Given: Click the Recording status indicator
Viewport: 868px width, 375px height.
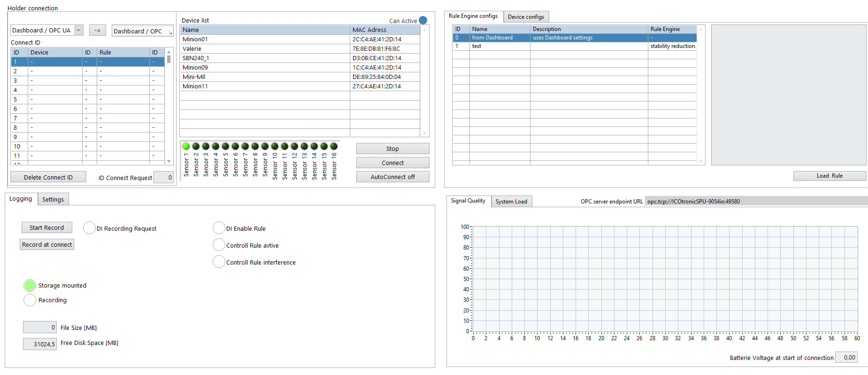Looking at the screenshot, I should (x=30, y=300).
